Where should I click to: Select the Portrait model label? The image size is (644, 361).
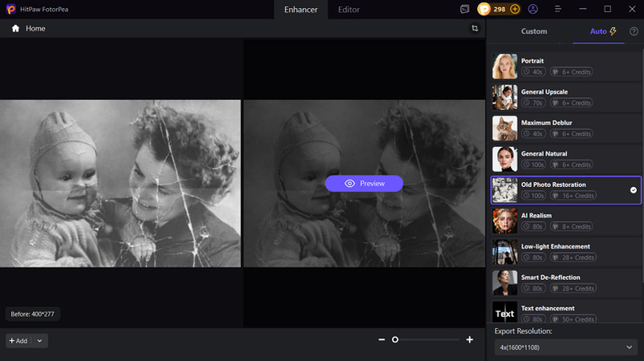[x=533, y=61]
